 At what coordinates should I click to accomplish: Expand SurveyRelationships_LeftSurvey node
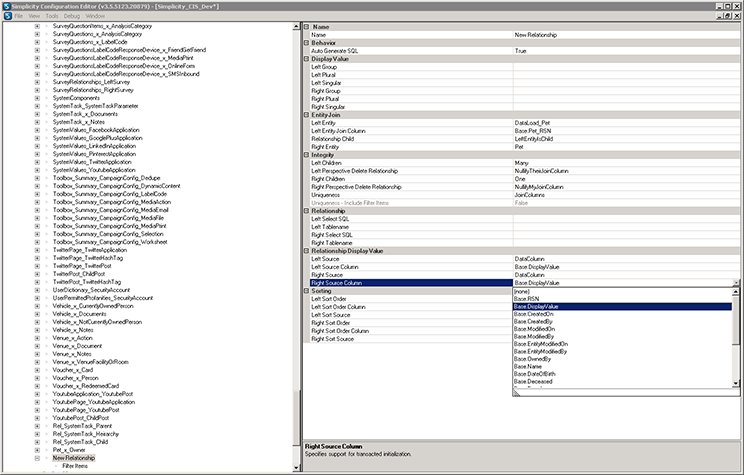(37, 82)
